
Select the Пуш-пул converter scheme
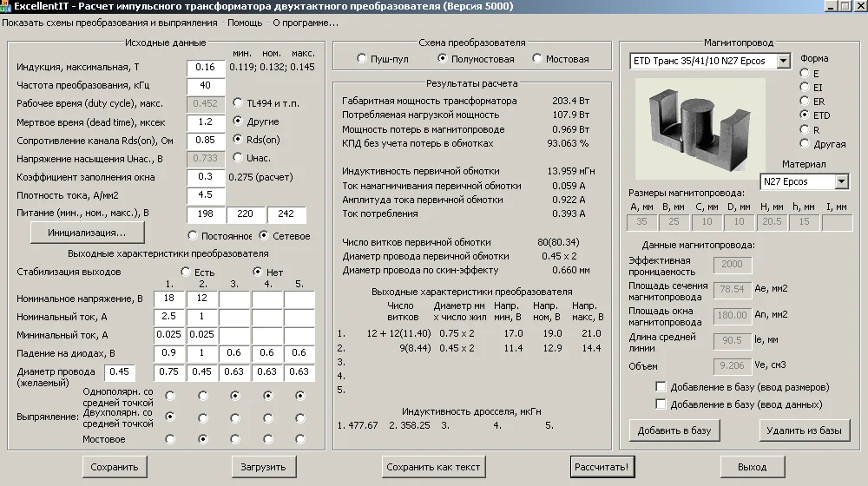click(x=363, y=59)
